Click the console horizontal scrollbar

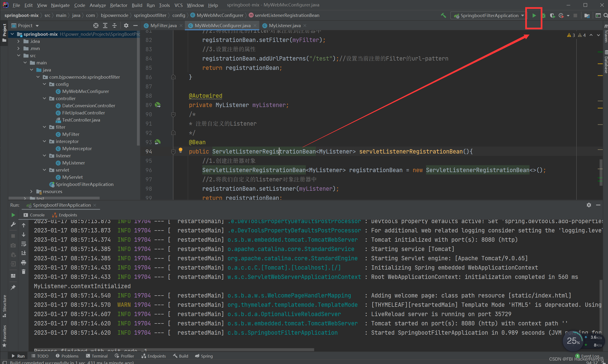coord(174,349)
